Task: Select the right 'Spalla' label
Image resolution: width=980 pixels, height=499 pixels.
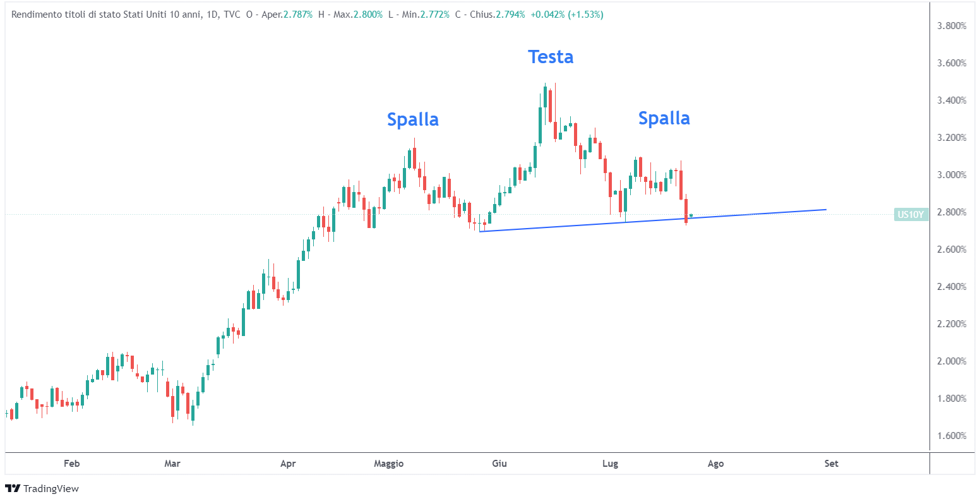Action: [664, 118]
